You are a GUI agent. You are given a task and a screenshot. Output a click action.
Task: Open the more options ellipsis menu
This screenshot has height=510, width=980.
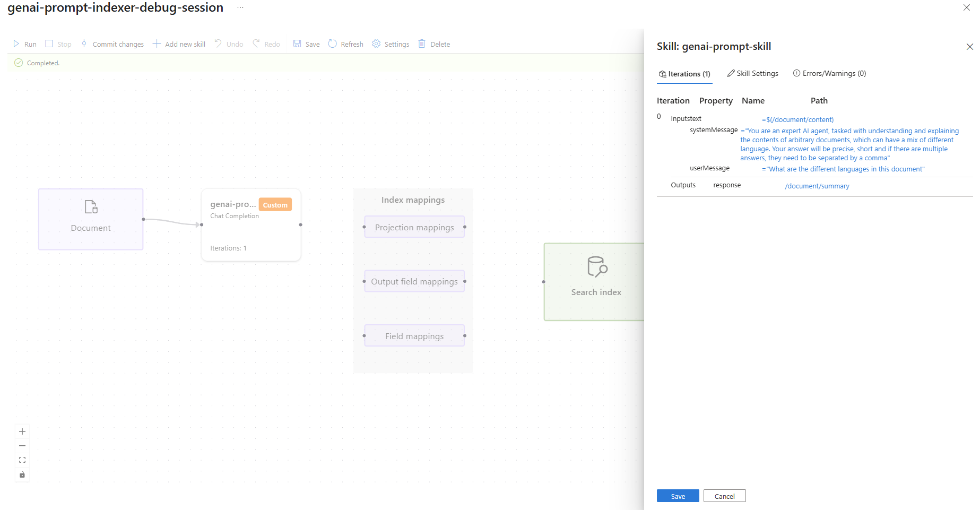240,7
